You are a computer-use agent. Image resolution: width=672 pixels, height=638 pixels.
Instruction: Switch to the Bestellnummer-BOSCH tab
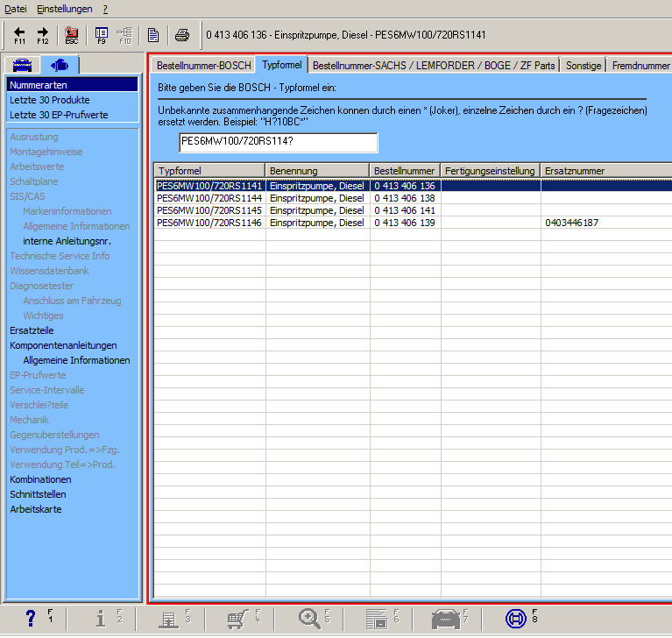point(204,66)
